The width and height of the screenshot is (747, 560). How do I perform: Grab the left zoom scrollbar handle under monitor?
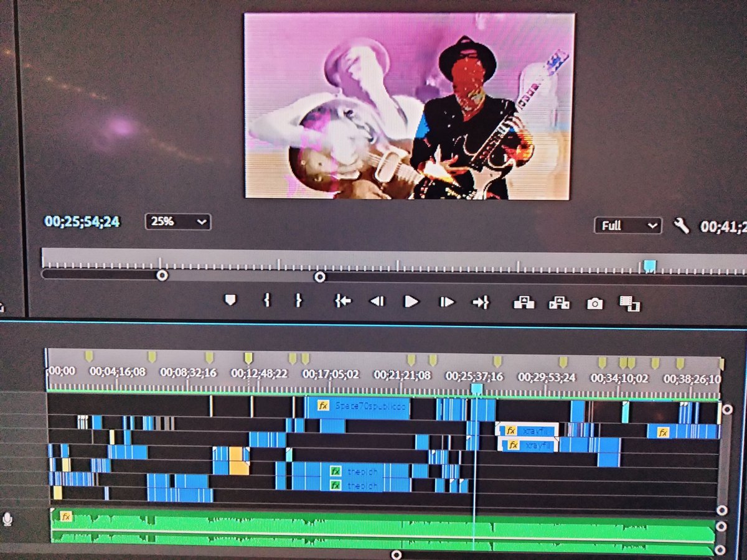click(x=162, y=275)
